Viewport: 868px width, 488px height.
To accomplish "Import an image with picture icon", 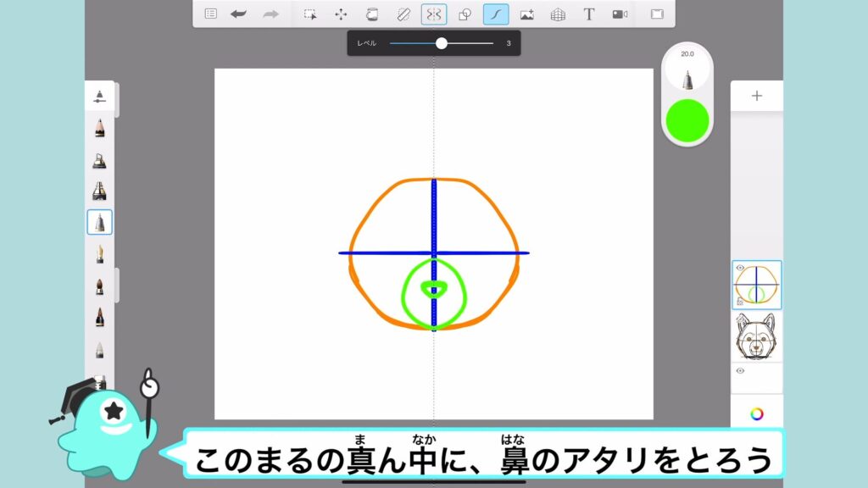I will (526, 14).
